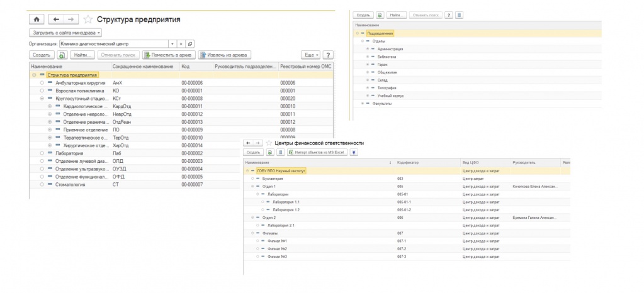Select Амбулаторная хирургия row
Screen dimensions: 644x293
tap(181, 83)
